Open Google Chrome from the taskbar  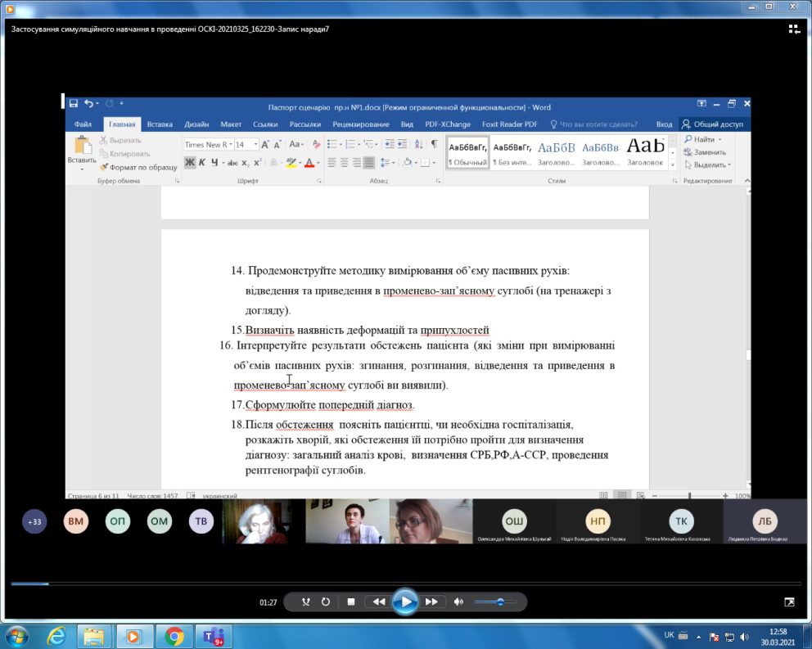(x=174, y=636)
